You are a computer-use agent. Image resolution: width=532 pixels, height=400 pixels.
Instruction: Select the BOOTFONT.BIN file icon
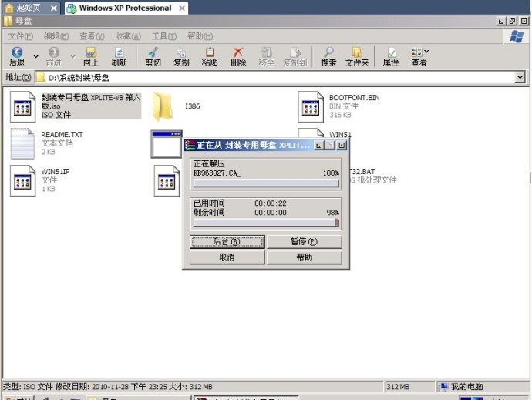(311, 107)
